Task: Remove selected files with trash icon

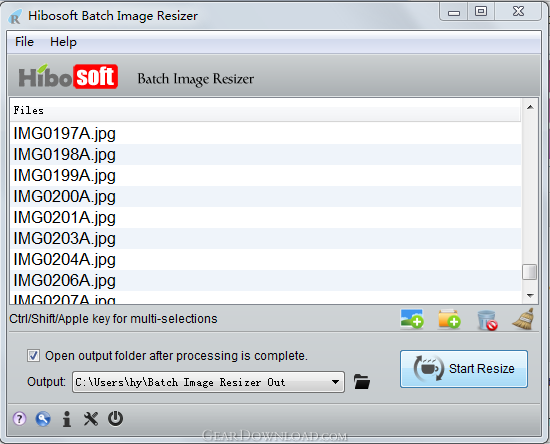Action: coord(487,320)
